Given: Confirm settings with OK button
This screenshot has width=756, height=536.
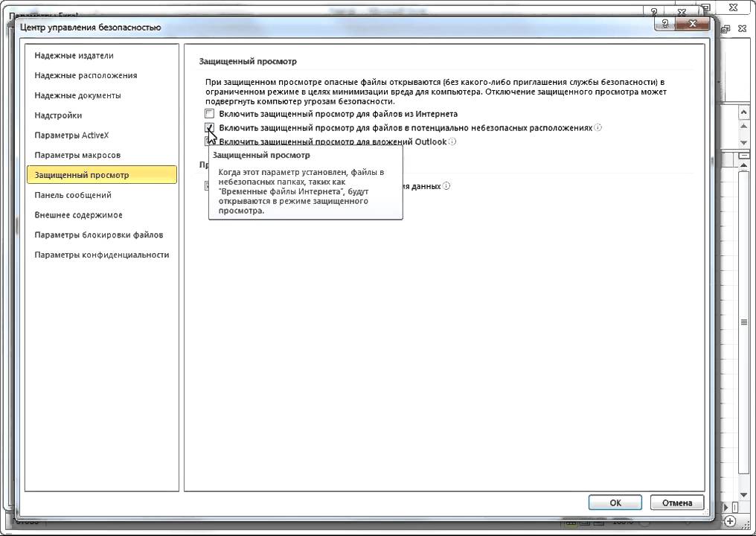Looking at the screenshot, I should (615, 502).
